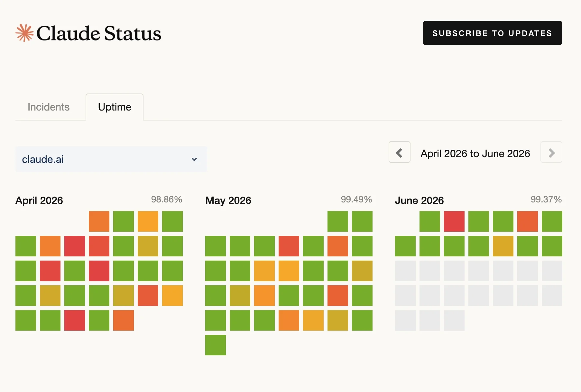Click Subscribe to Updates button
The image size is (581, 392).
(x=493, y=33)
